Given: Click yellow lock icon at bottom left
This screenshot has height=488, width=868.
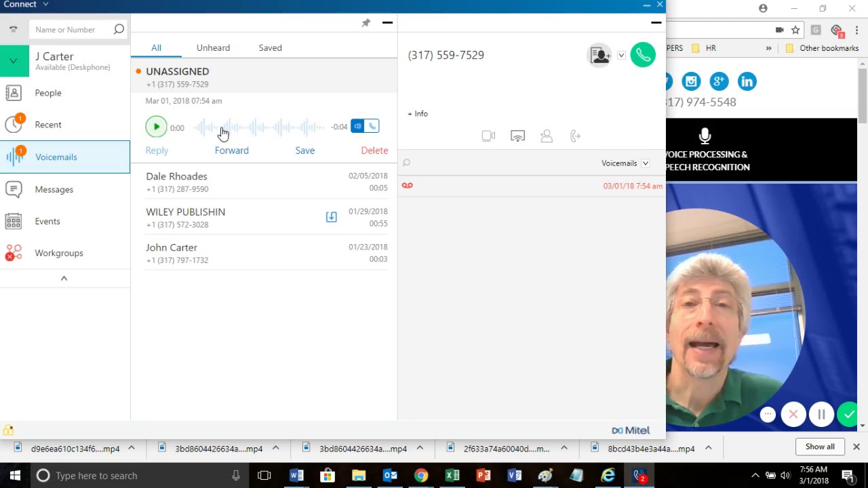Looking at the screenshot, I should pyautogui.click(x=8, y=430).
